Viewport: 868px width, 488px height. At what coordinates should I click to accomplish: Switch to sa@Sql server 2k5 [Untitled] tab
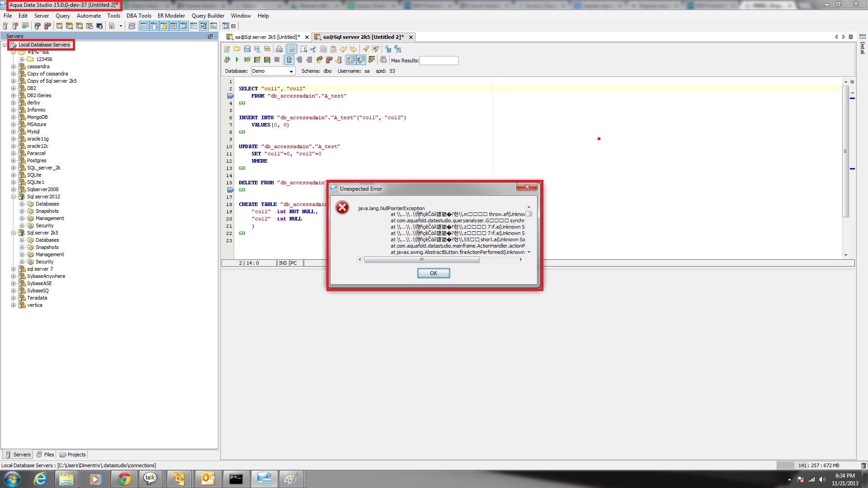coord(267,37)
